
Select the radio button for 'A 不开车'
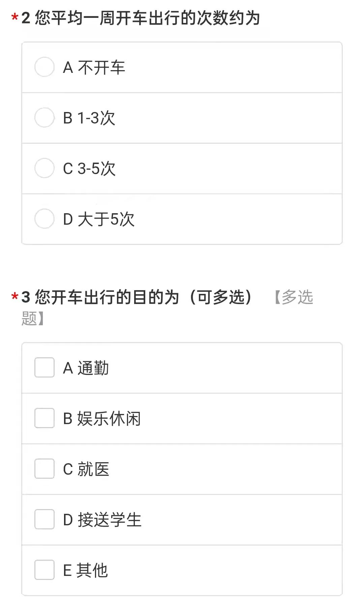click(44, 67)
